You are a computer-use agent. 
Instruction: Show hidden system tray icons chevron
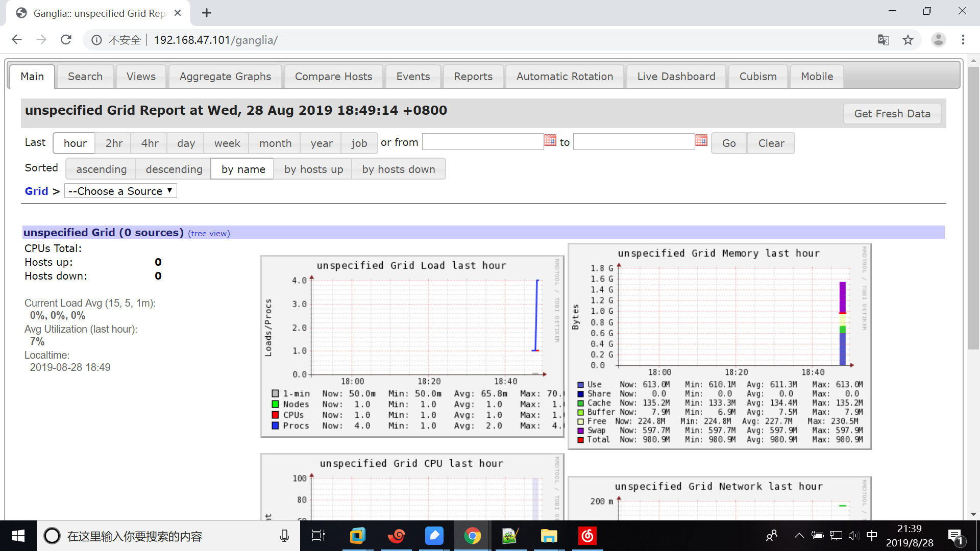[799, 536]
